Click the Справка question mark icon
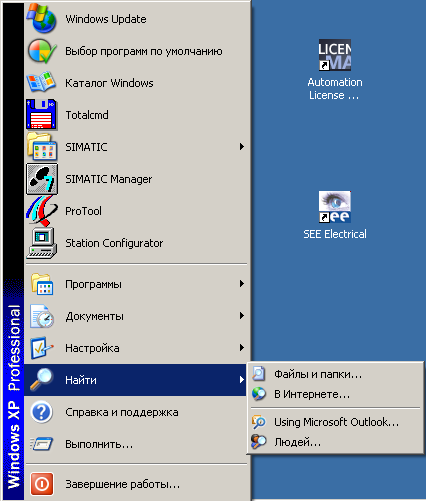This screenshot has height=501, width=426. point(42,412)
